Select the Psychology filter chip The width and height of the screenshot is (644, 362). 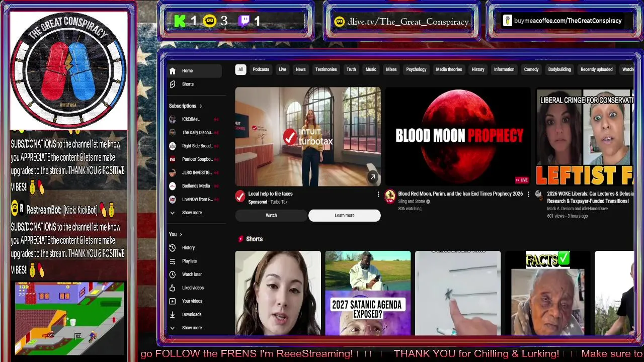(x=416, y=69)
